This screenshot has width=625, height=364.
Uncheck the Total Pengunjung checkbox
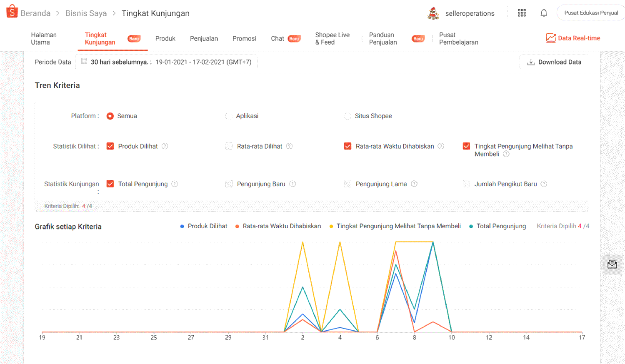click(110, 184)
